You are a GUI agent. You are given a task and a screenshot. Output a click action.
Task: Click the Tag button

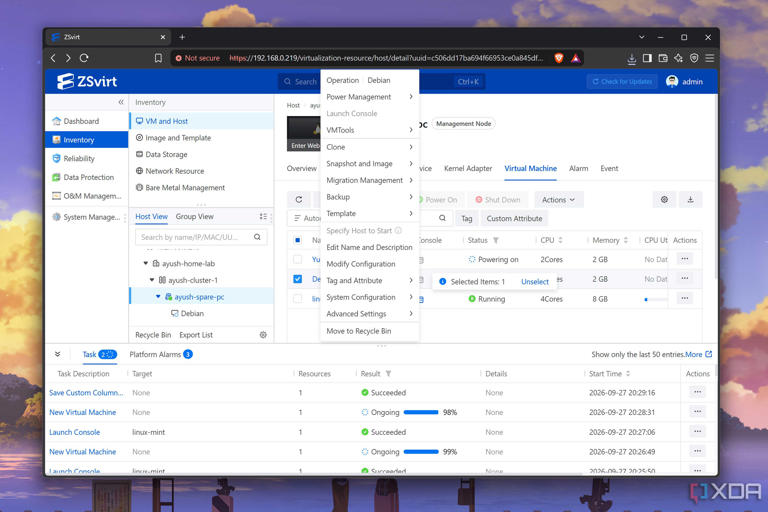coord(466,219)
